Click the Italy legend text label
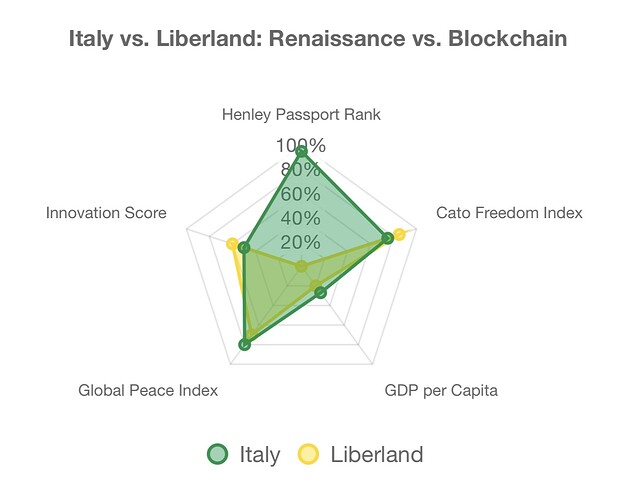 (259, 454)
